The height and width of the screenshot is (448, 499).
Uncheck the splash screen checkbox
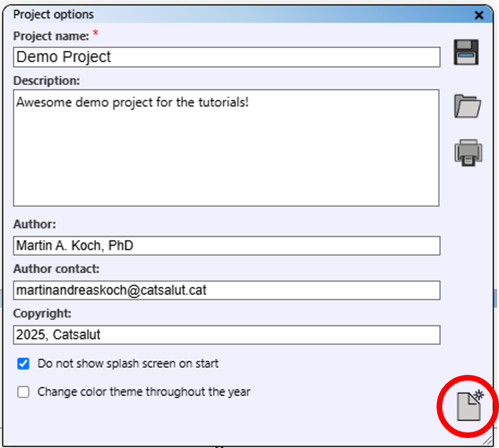(x=24, y=364)
